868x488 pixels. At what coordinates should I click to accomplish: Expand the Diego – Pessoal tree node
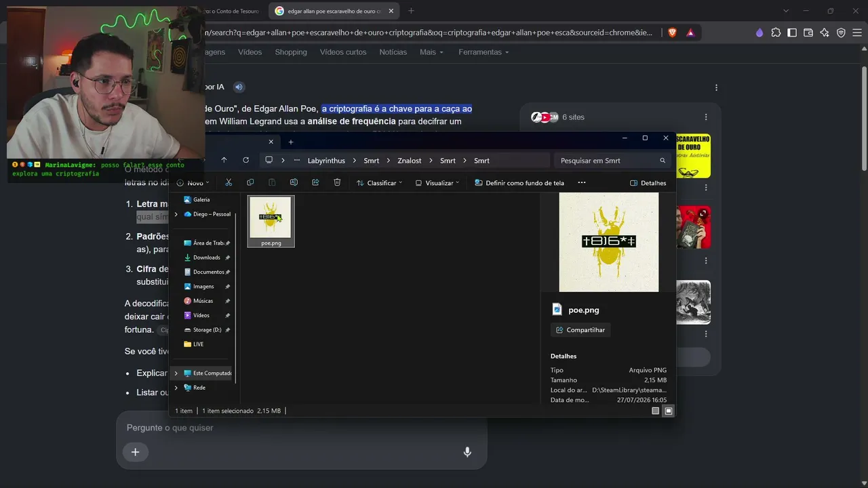(176, 214)
